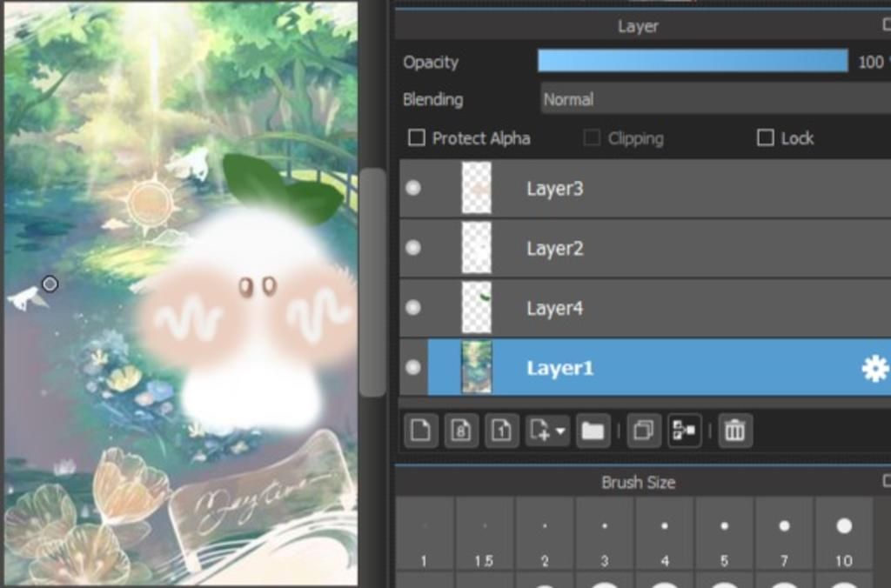Choose brush size 4
Image resolution: width=891 pixels, height=588 pixels.
point(664,534)
